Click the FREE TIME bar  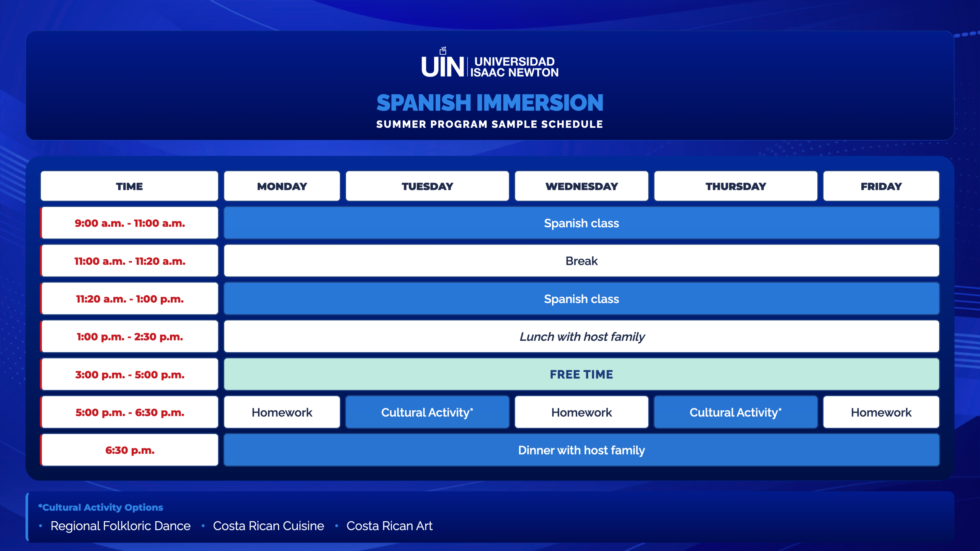click(x=581, y=375)
